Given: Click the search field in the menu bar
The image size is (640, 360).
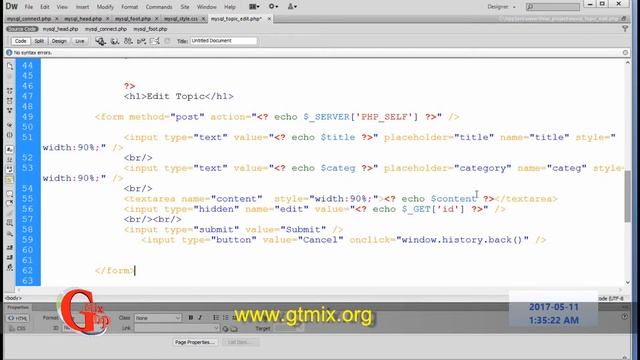Looking at the screenshot, I should pos(553,7).
